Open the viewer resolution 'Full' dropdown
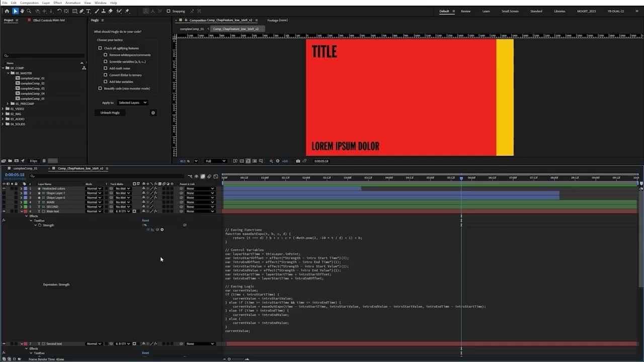This screenshot has width=644, height=362. pyautogui.click(x=215, y=161)
